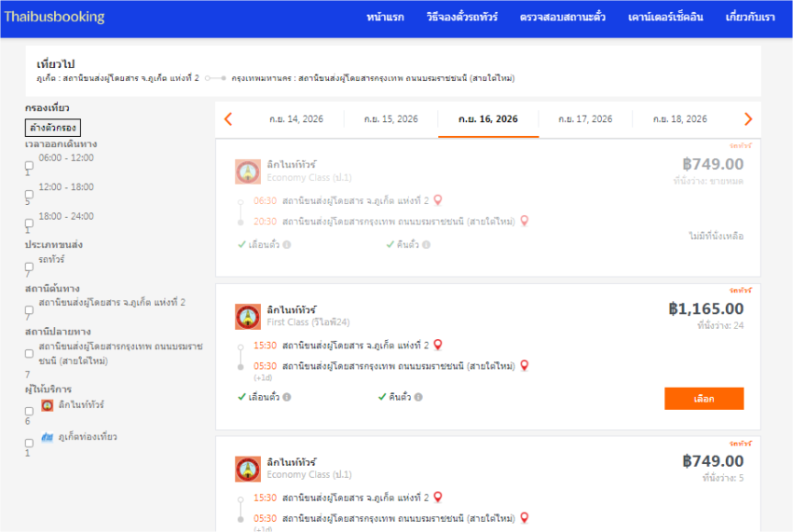Click info icon beside คืนตั๋ว on First Class trip
Viewport: 793px width, 532px height.
[418, 397]
